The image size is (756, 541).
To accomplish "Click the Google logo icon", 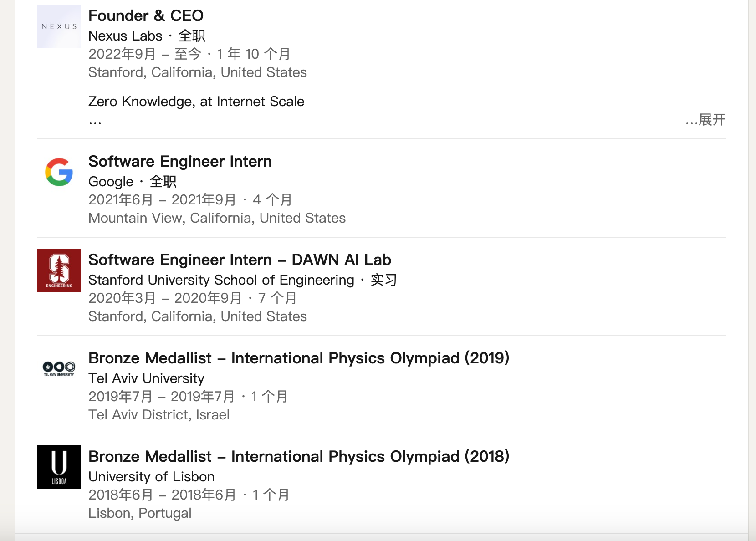I will click(x=59, y=172).
